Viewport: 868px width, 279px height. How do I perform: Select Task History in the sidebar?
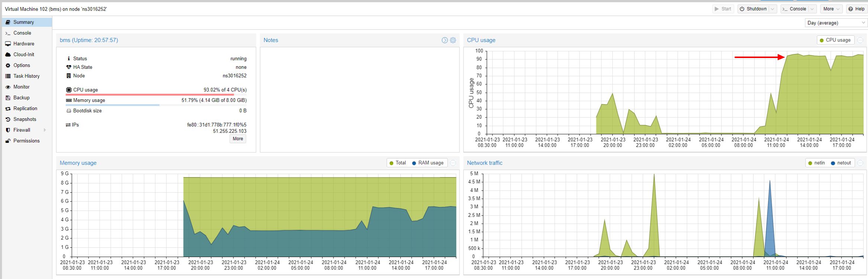point(26,76)
